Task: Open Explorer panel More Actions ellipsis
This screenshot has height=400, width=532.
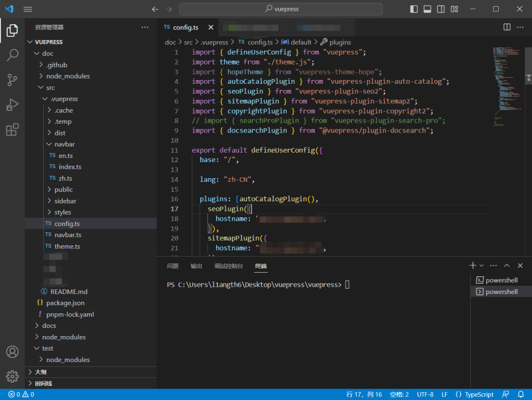Action: click(x=145, y=27)
